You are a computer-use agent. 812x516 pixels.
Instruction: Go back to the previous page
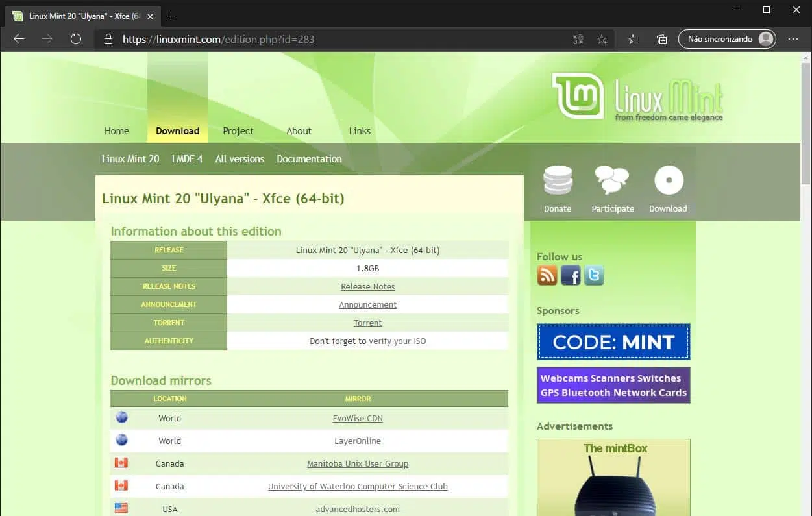[19, 39]
